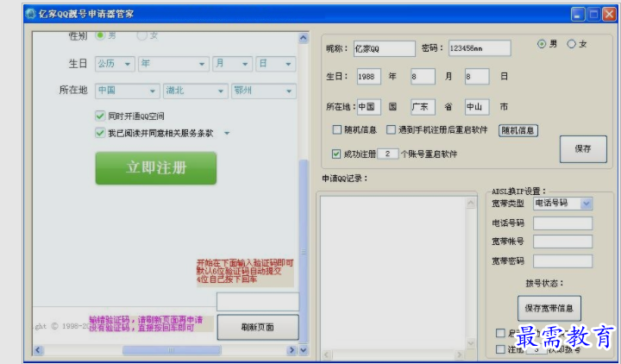The height and width of the screenshot is (364, 621).
Task: Maximize the application window
Action: point(593,15)
